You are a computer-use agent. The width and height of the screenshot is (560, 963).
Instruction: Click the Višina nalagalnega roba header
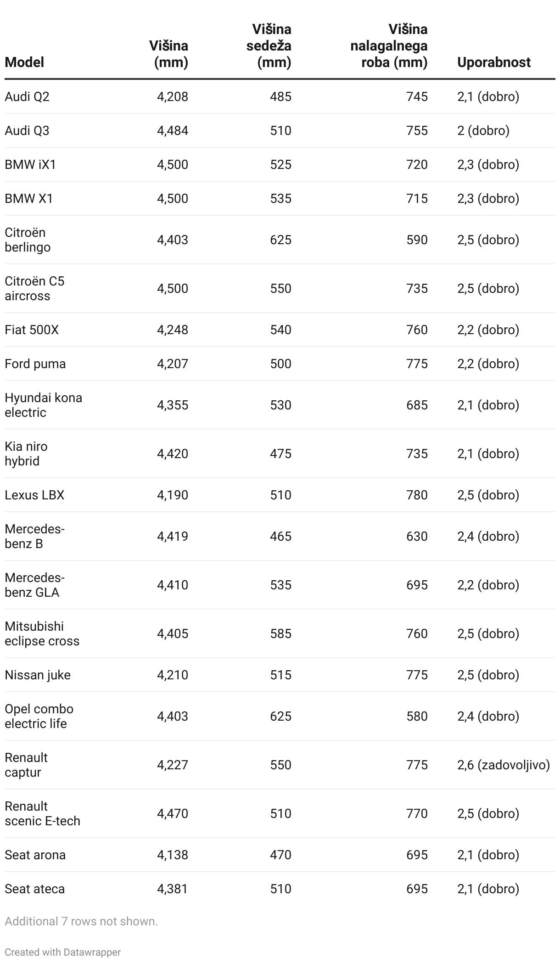tap(389, 45)
